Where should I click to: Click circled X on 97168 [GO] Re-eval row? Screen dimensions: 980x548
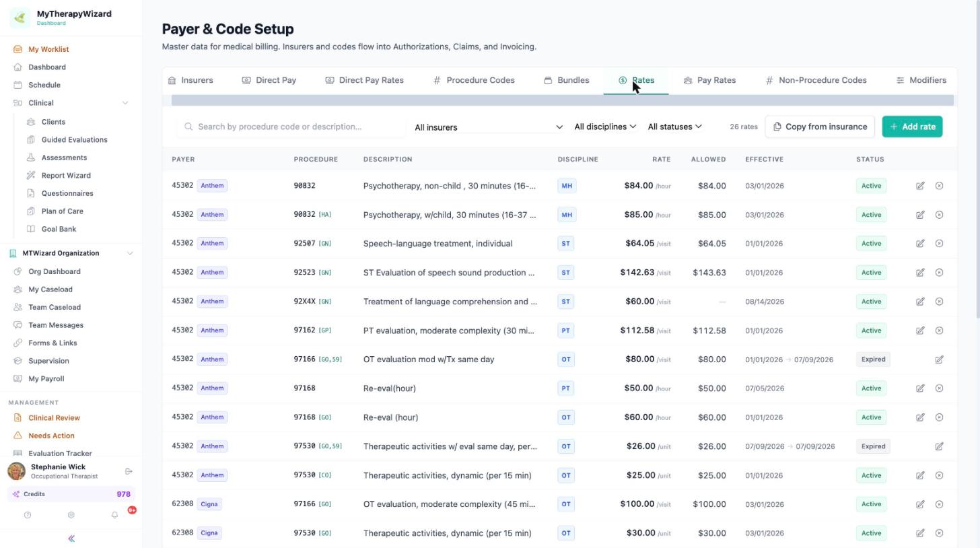[939, 417]
